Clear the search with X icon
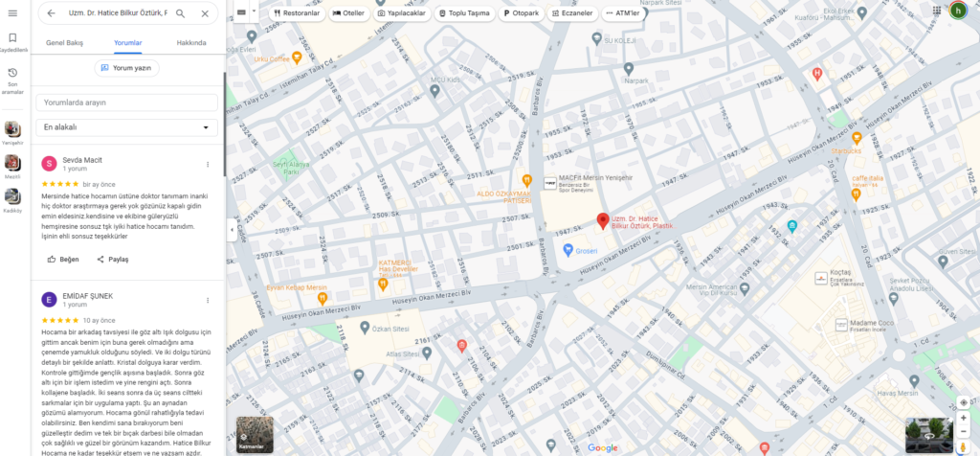 coord(205,13)
